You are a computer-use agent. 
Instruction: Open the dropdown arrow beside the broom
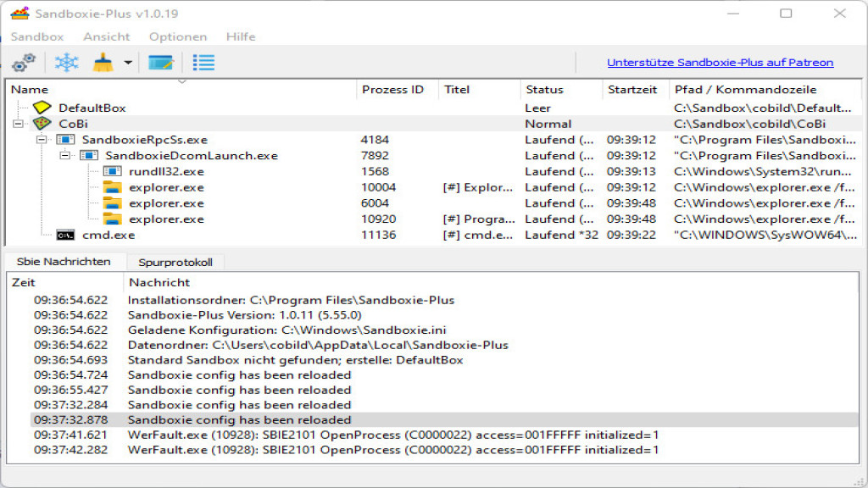[x=128, y=63]
